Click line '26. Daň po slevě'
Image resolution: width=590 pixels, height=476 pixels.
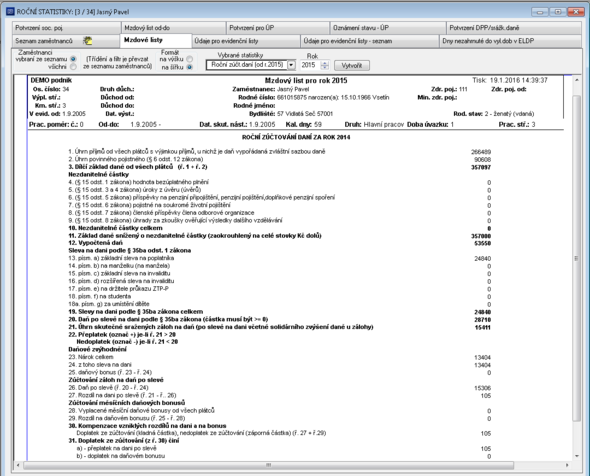click(x=108, y=388)
